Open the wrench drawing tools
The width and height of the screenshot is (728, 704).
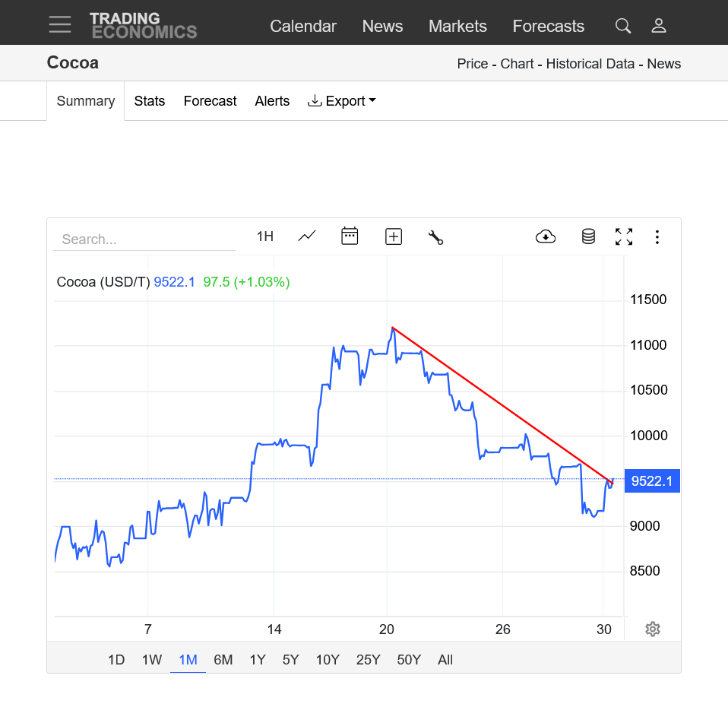(x=435, y=237)
